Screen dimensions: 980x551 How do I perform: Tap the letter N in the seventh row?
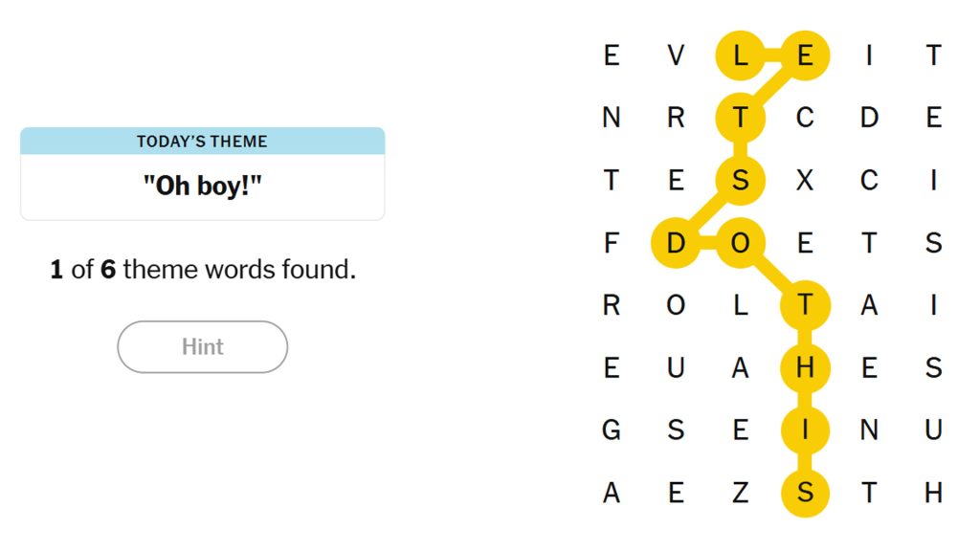(869, 430)
